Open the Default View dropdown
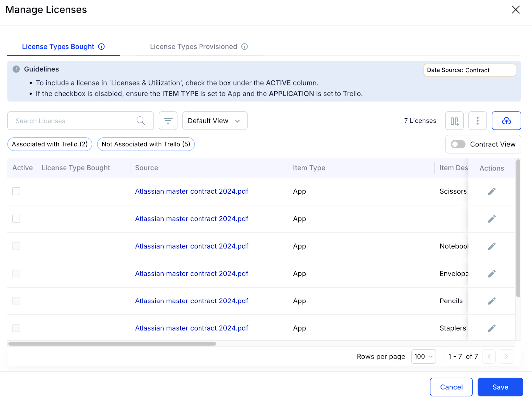 [214, 121]
